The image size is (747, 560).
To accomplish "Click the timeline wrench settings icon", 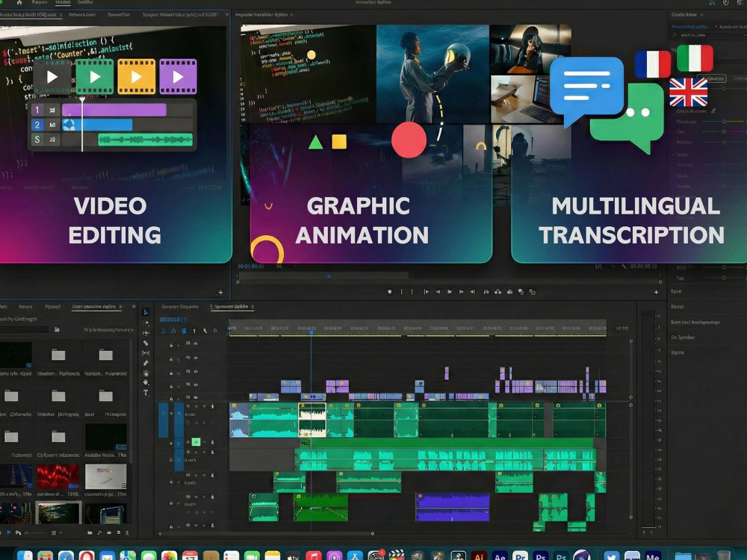I will pos(205,331).
